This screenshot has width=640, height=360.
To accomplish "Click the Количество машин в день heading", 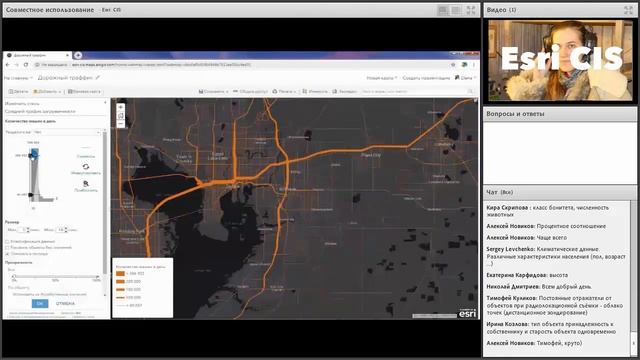I will [x=30, y=121].
